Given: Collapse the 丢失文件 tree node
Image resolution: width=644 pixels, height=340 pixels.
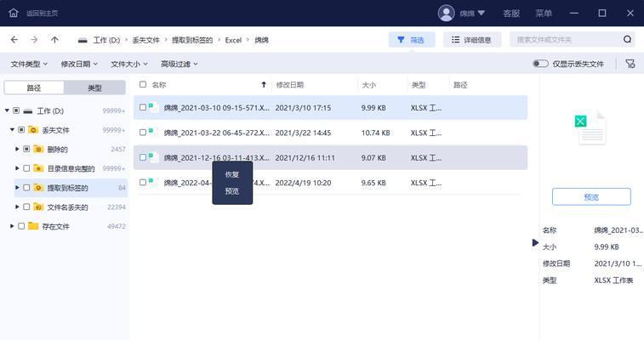Looking at the screenshot, I should pyautogui.click(x=12, y=129).
